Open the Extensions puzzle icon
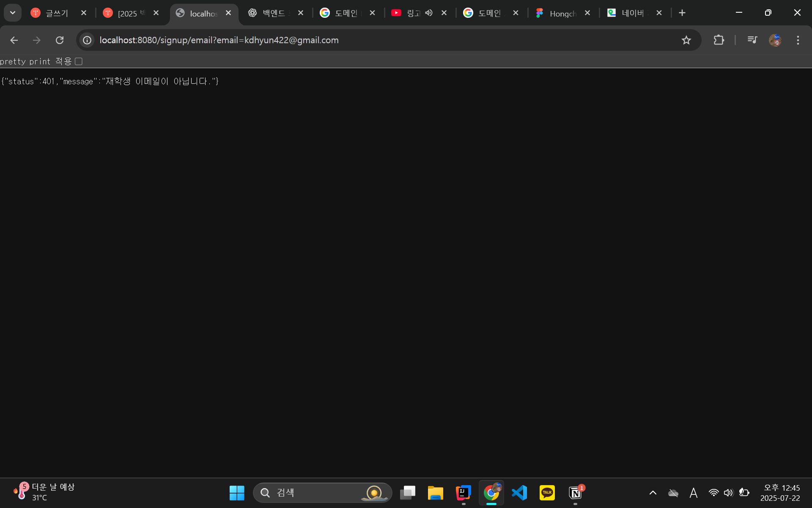Viewport: 812px width, 508px height. pyautogui.click(x=719, y=40)
